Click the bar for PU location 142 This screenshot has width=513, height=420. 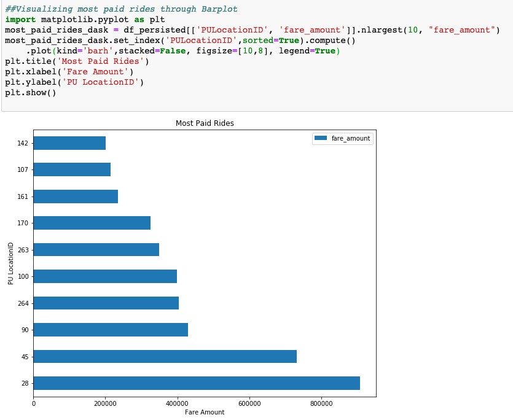click(69, 143)
